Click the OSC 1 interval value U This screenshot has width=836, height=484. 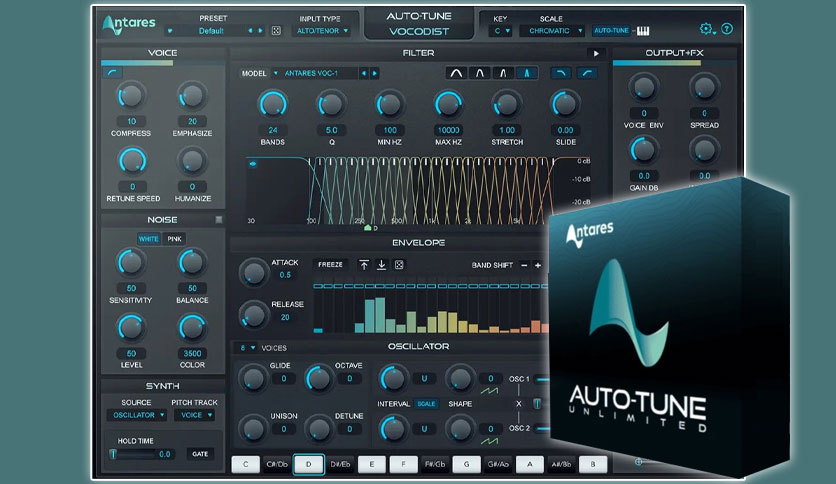424,379
